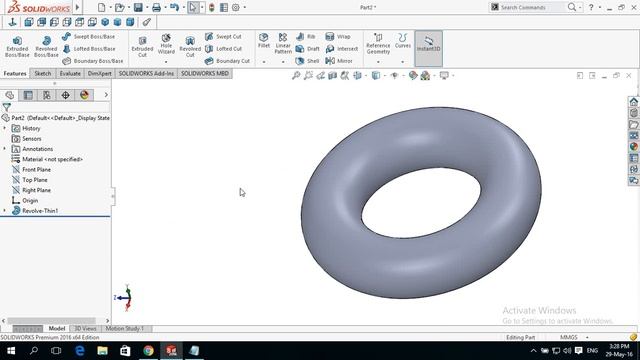Click the Undo icon in top toolbar
The height and width of the screenshot is (360, 640).
pos(174,7)
